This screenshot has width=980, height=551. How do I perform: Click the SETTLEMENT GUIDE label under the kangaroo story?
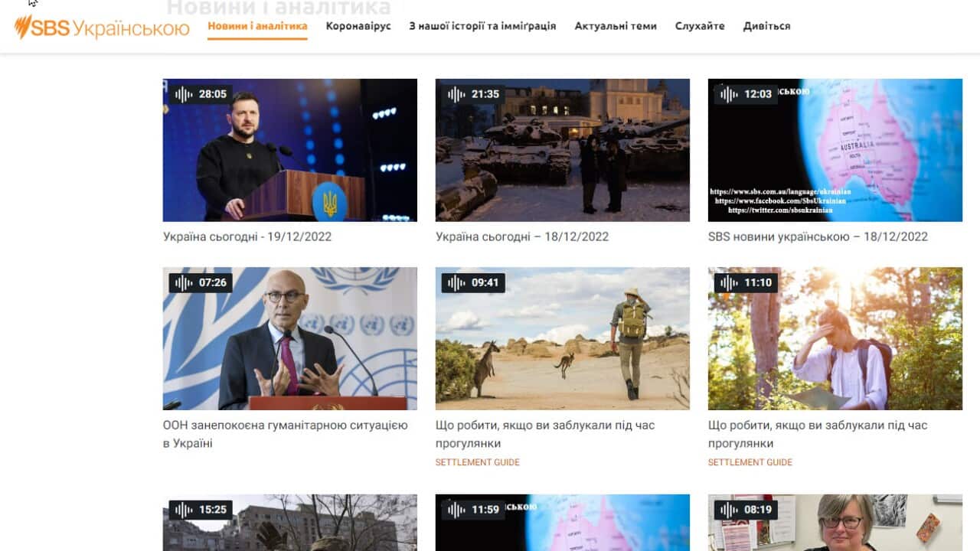point(477,461)
